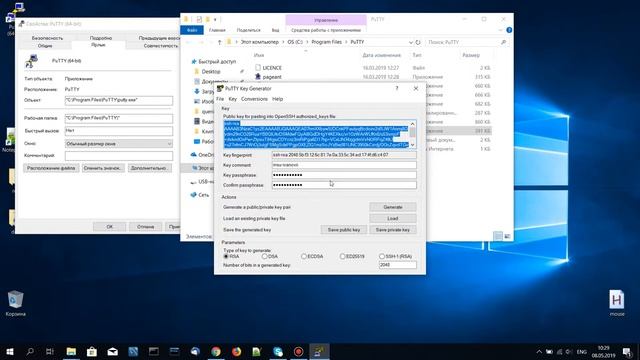
Task: Refresh the Explorer PuTTY folder
Action: pos(418,42)
